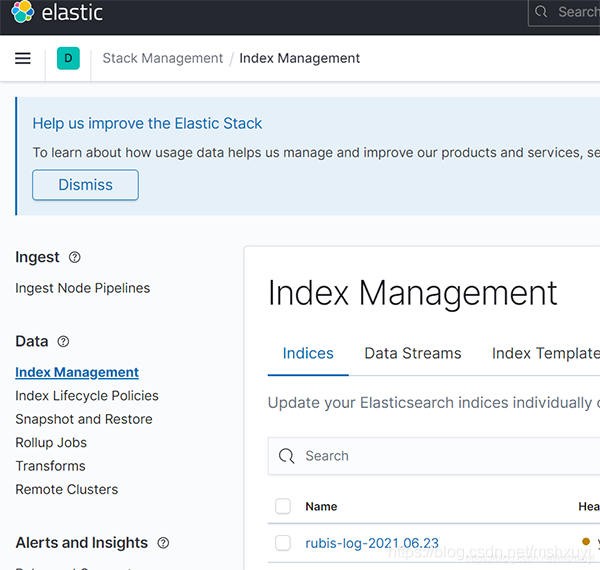Go to Stack Management breadcrumb
This screenshot has height=570, width=600.
tap(163, 58)
